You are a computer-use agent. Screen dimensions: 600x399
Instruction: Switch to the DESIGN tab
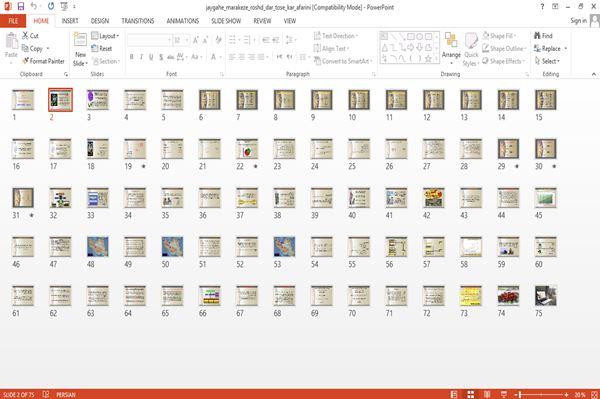(x=100, y=21)
